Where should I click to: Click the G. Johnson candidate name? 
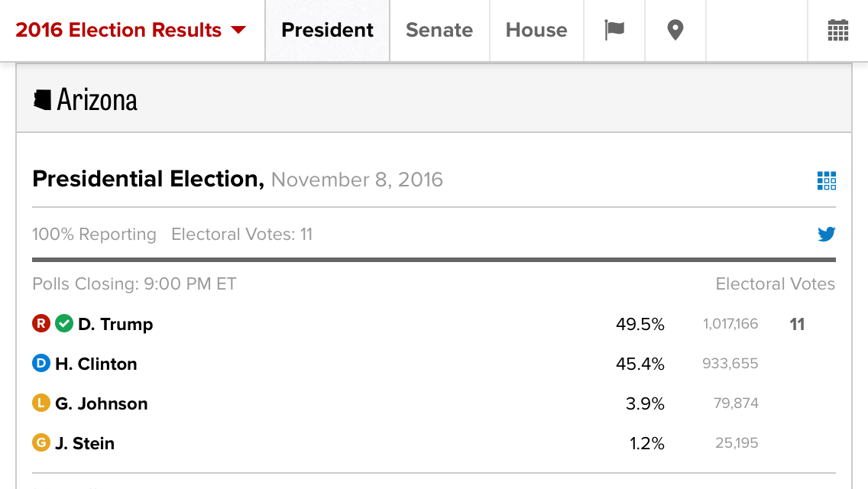(x=102, y=403)
